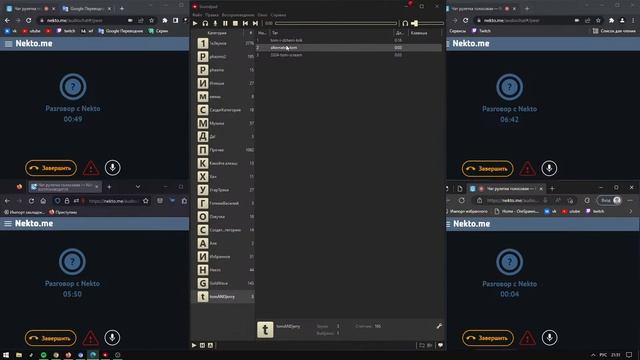This screenshot has width=640, height=360.
Task: Select the 'G' GoldWave category
Action: pyautogui.click(x=223, y=283)
